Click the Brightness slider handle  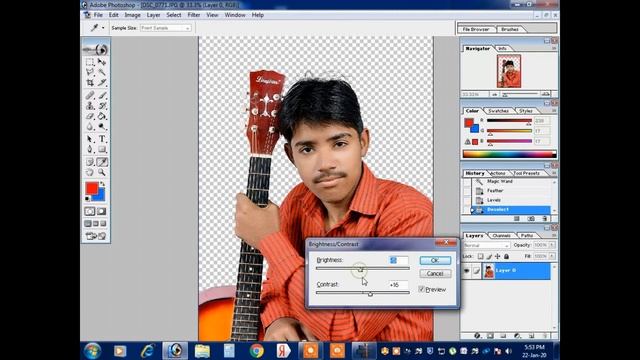[360, 269]
